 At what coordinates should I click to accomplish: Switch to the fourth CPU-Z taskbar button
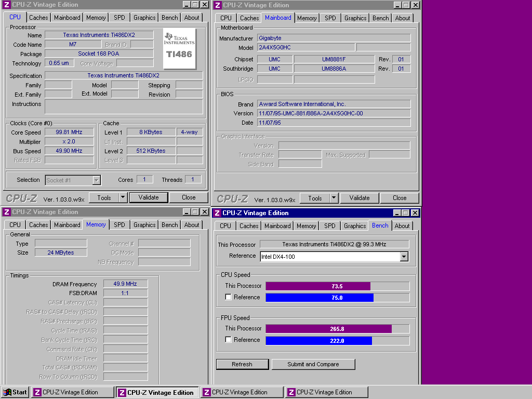[327, 392]
